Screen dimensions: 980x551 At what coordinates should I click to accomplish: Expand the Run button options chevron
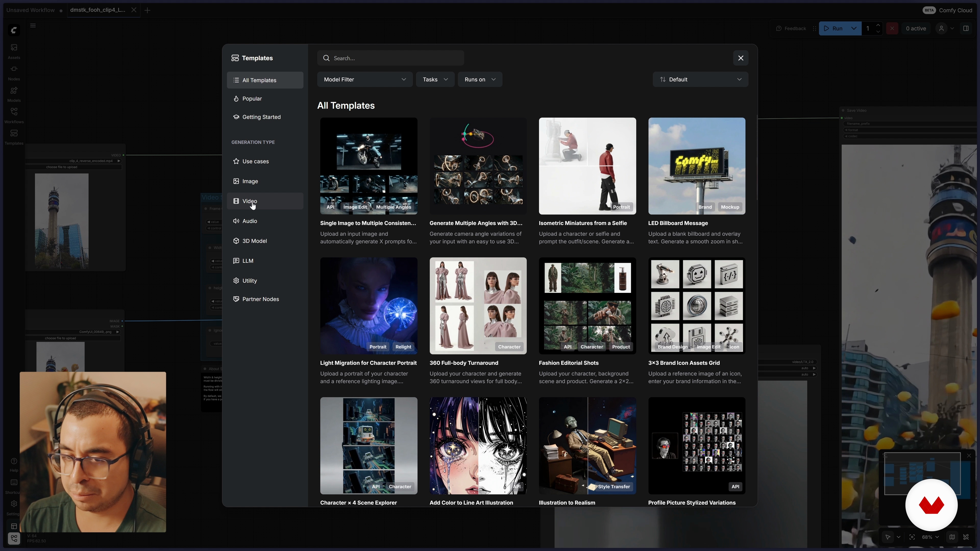tap(854, 29)
